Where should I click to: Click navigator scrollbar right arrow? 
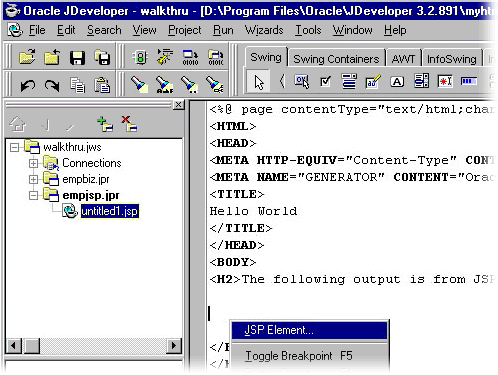pyautogui.click(x=174, y=345)
